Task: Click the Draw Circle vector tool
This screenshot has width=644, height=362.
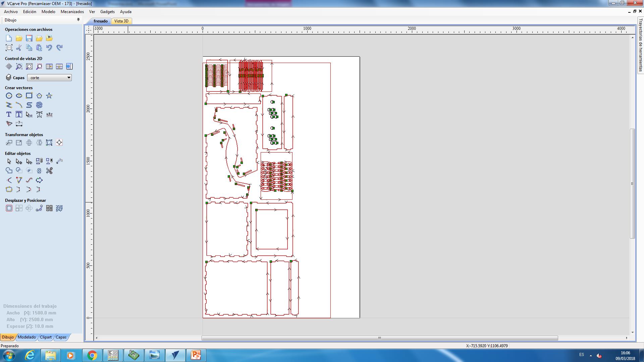Action: click(x=9, y=96)
